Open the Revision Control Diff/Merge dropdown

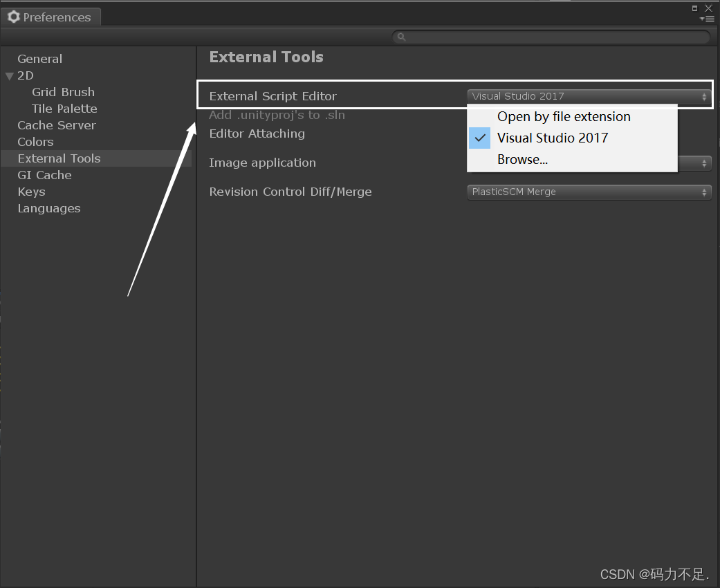click(589, 192)
